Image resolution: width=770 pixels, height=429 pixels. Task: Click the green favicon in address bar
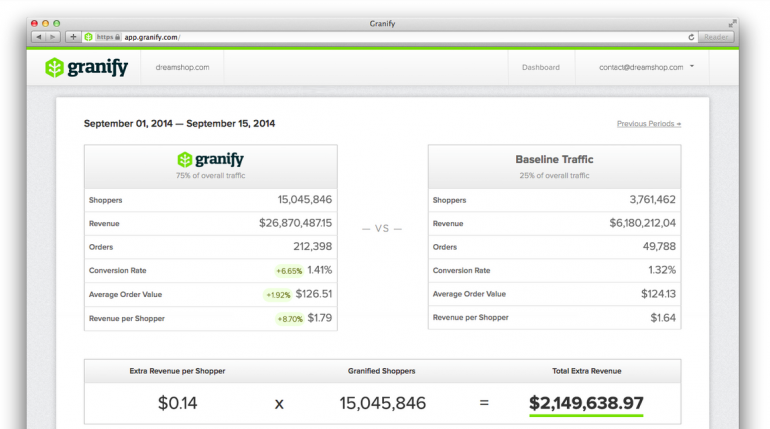[x=89, y=37]
